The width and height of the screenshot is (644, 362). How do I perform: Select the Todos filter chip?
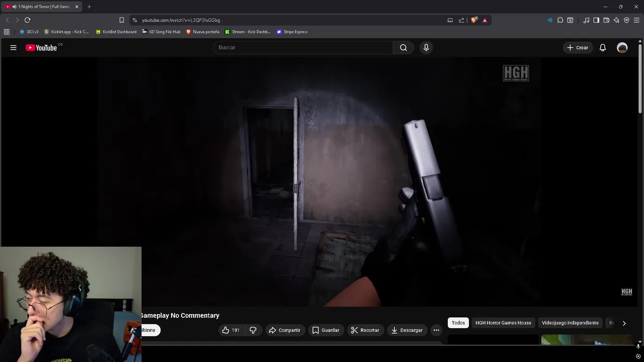[458, 323]
